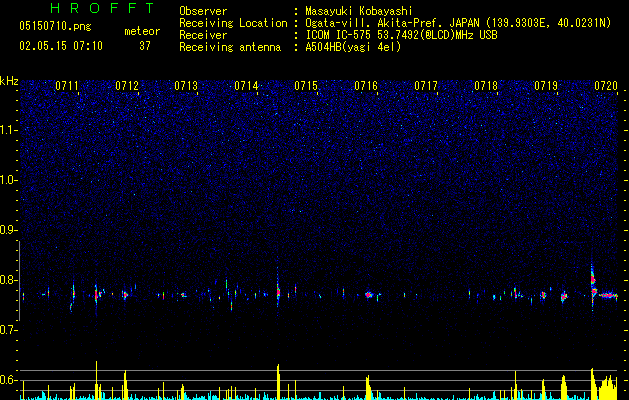Click the 0718 time marker

click(486, 86)
